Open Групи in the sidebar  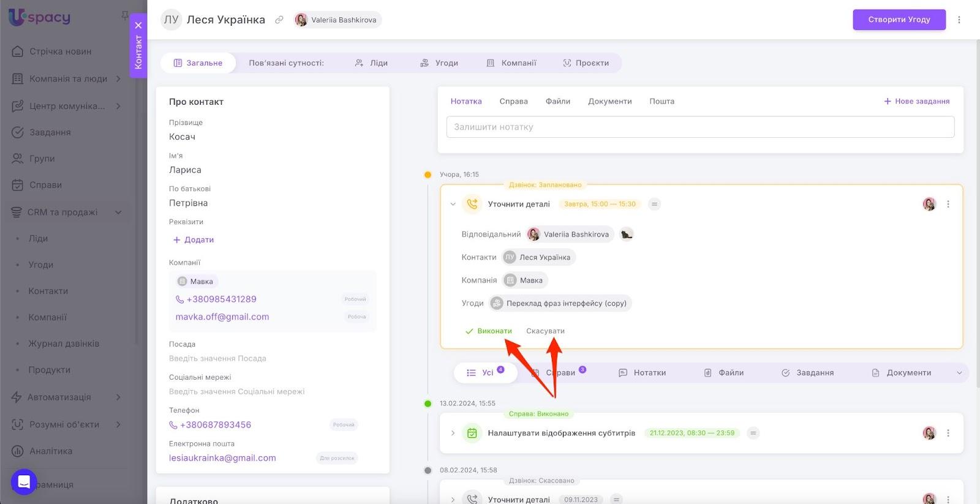42,159
